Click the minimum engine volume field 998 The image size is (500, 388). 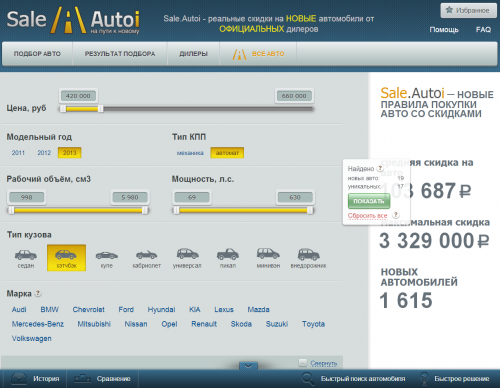26,197
